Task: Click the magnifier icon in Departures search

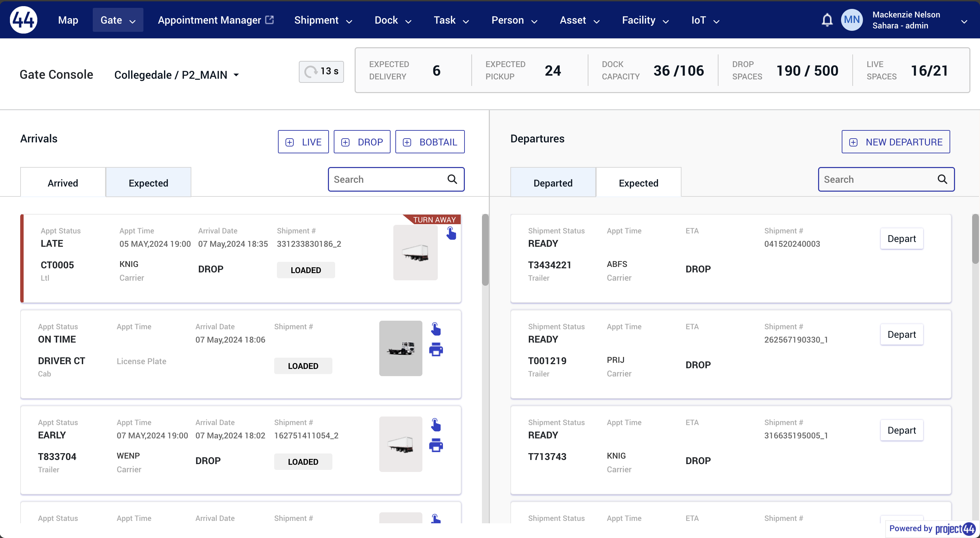Action: (942, 179)
